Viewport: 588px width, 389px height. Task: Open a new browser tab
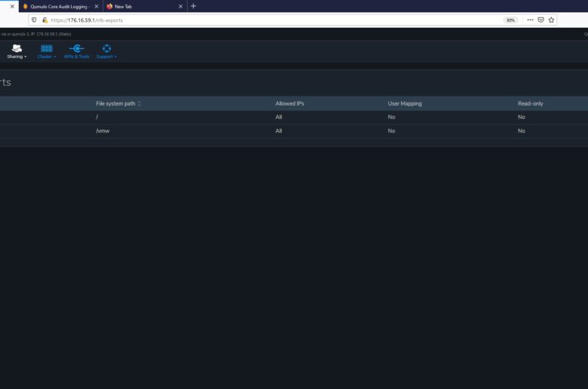point(193,6)
